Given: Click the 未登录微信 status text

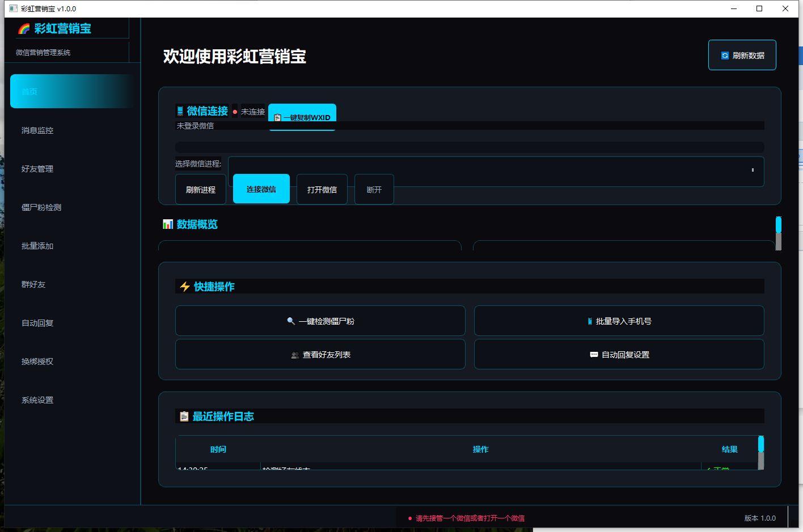Looking at the screenshot, I should (195, 126).
